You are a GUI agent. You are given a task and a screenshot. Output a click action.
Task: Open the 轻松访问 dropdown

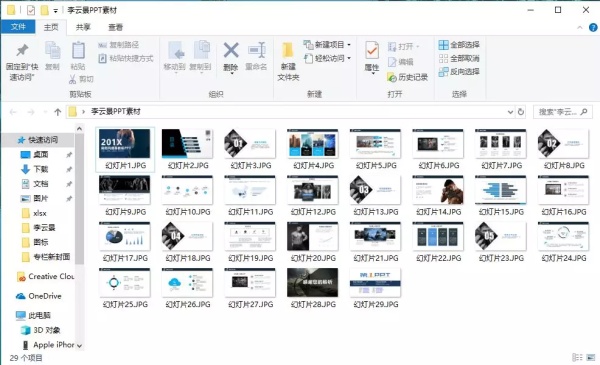[x=328, y=58]
